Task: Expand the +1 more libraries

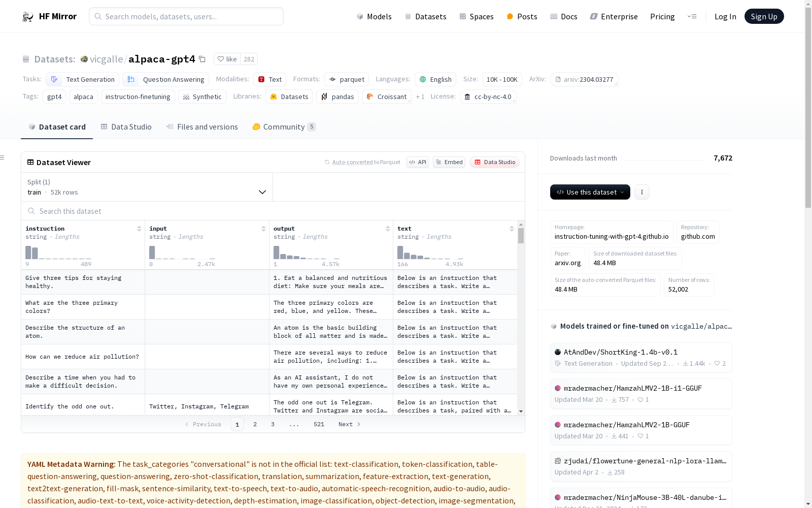Action: point(420,97)
